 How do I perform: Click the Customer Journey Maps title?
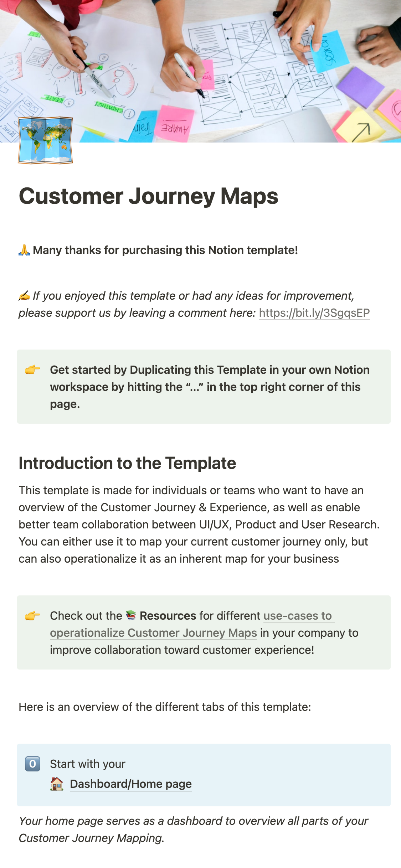[x=148, y=196]
